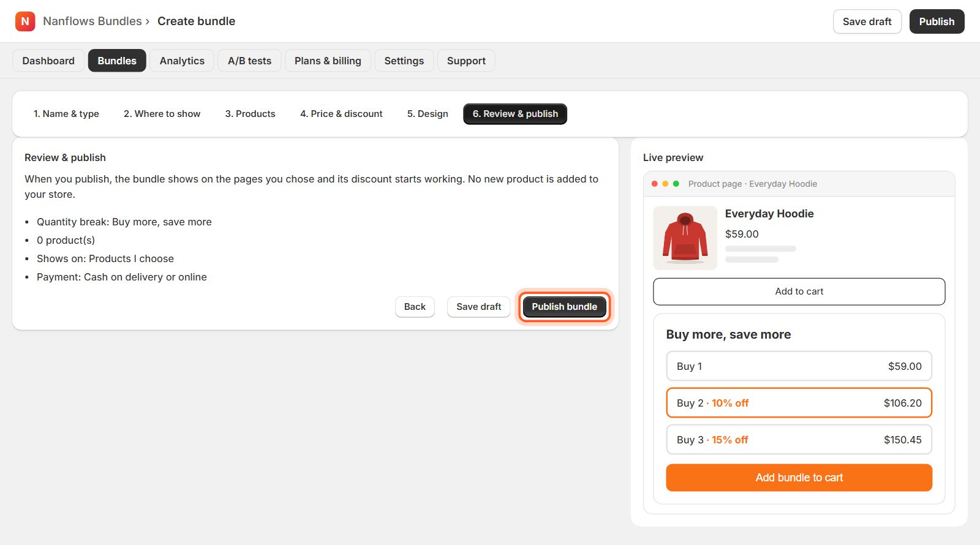Click the Everyday Hoodie product title
Screen dimensions: 980x545
click(769, 214)
